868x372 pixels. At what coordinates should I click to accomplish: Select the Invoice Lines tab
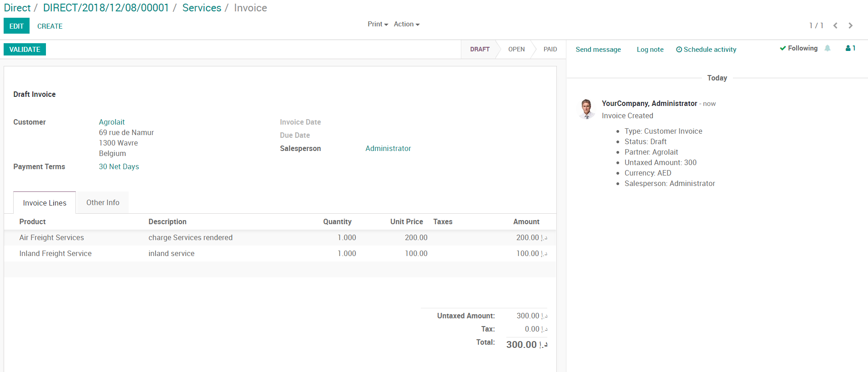45,203
